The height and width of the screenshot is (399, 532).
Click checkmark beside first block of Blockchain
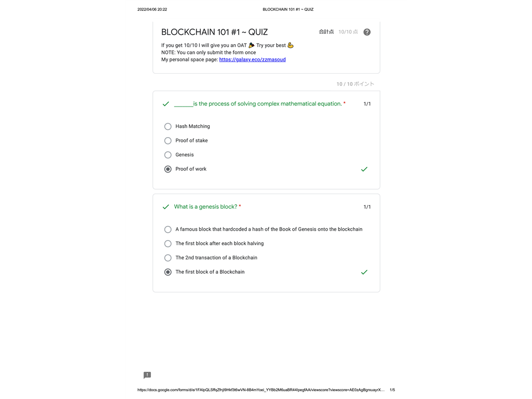tap(364, 272)
